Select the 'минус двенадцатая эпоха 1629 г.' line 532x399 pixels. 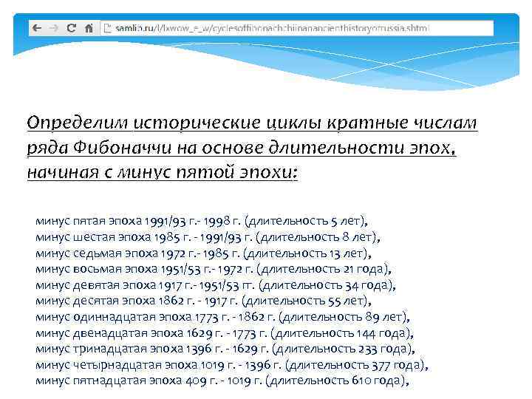click(225, 333)
